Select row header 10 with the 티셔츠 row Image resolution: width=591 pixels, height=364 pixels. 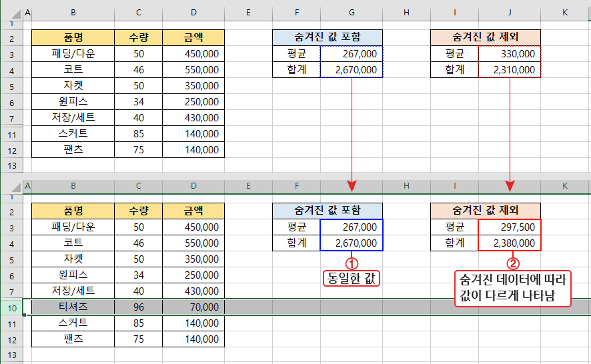click(12, 308)
